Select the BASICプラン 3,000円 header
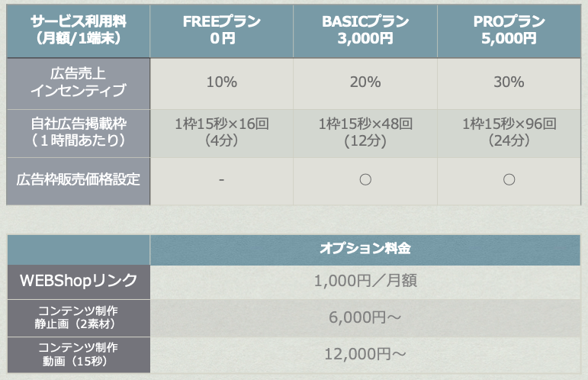This screenshot has height=380, width=588. (x=365, y=31)
